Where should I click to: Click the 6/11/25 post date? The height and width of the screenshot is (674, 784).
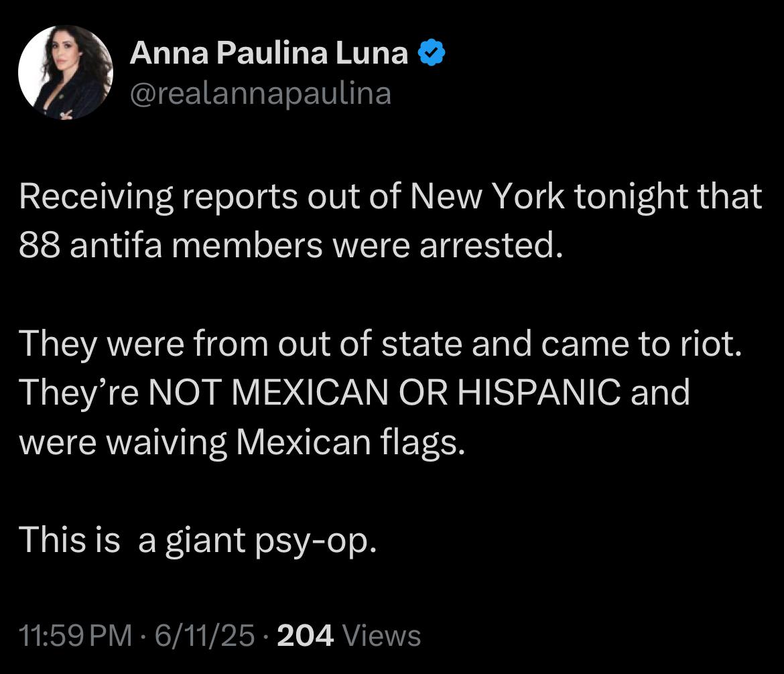coord(204,636)
